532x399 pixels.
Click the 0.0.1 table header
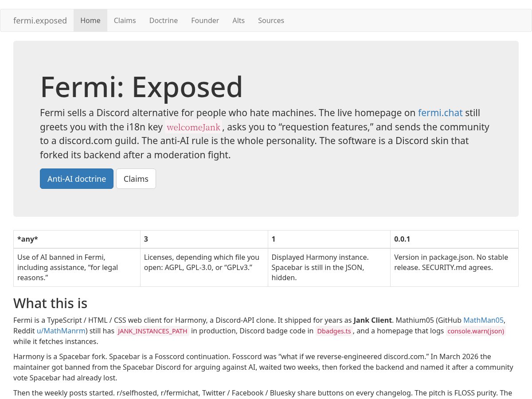[x=454, y=239]
